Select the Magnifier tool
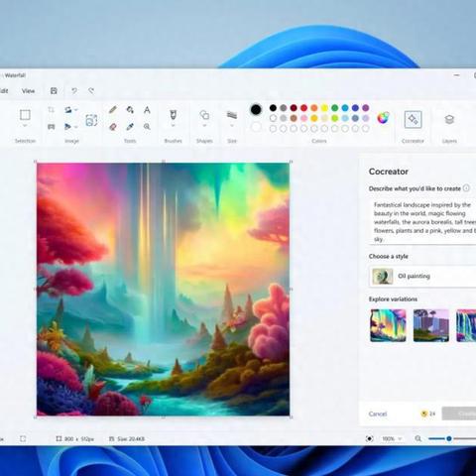The height and width of the screenshot is (476, 476). pyautogui.click(x=147, y=127)
